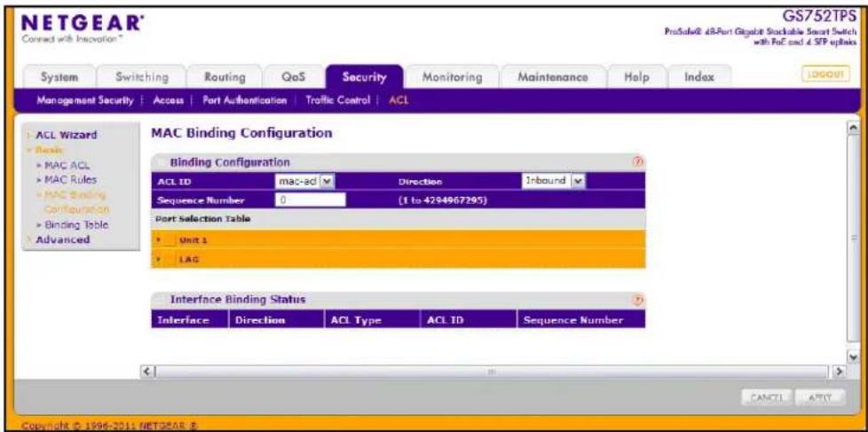Image resolution: width=868 pixels, height=432 pixels.
Task: Click the horizontal scroll right arrow
Action: [x=840, y=370]
